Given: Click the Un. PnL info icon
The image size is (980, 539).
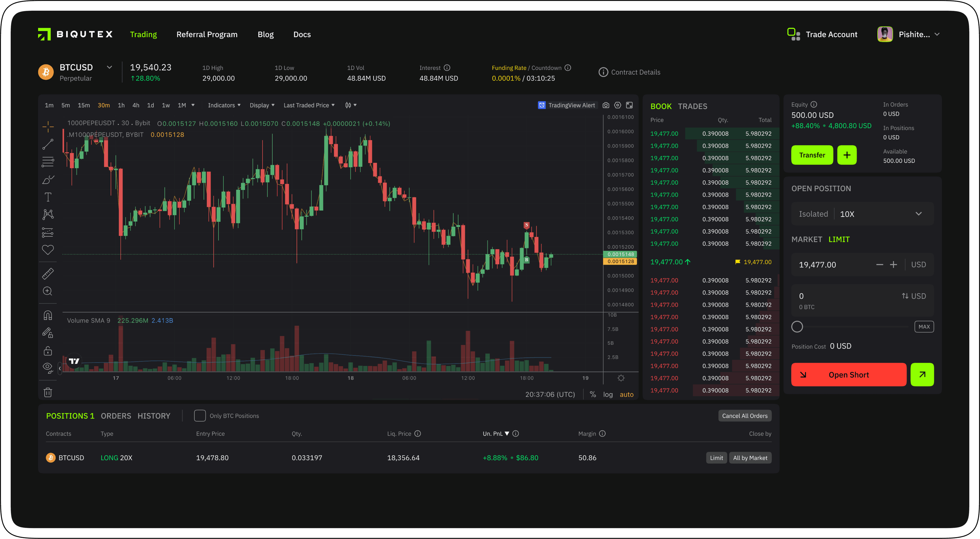Looking at the screenshot, I should tap(516, 434).
